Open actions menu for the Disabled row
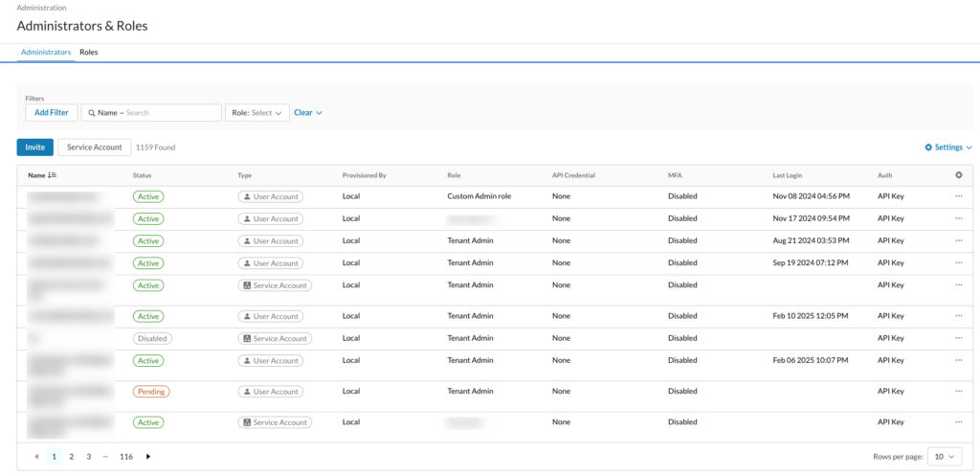Viewport: 980px width, 476px height. (959, 338)
